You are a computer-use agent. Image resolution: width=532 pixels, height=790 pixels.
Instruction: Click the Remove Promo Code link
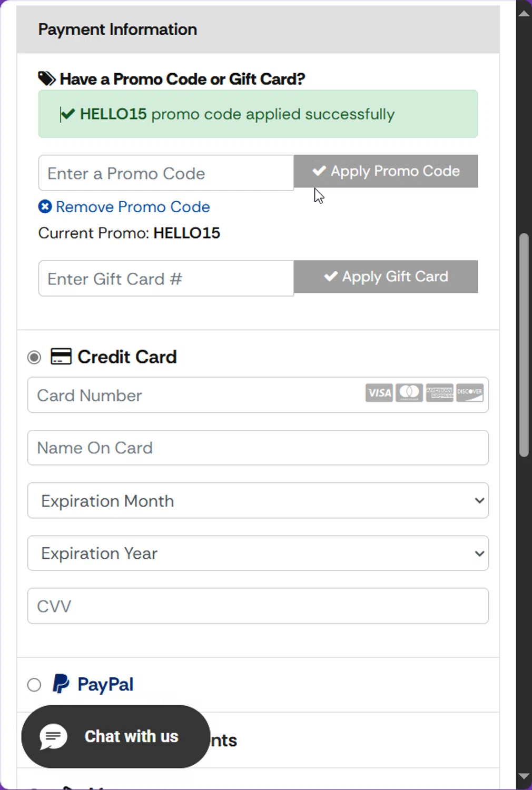tap(132, 207)
